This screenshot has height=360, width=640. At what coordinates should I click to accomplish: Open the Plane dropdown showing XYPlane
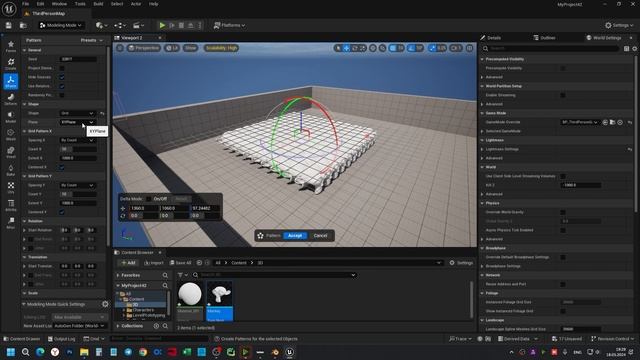click(77, 122)
